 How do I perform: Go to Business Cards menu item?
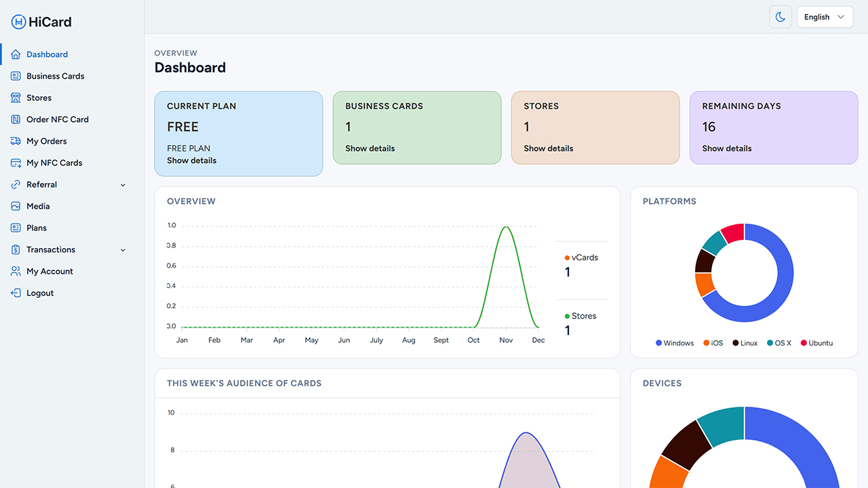coord(56,76)
